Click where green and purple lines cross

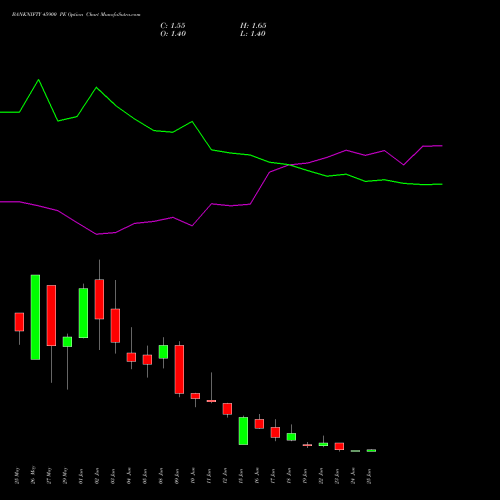tap(289, 165)
